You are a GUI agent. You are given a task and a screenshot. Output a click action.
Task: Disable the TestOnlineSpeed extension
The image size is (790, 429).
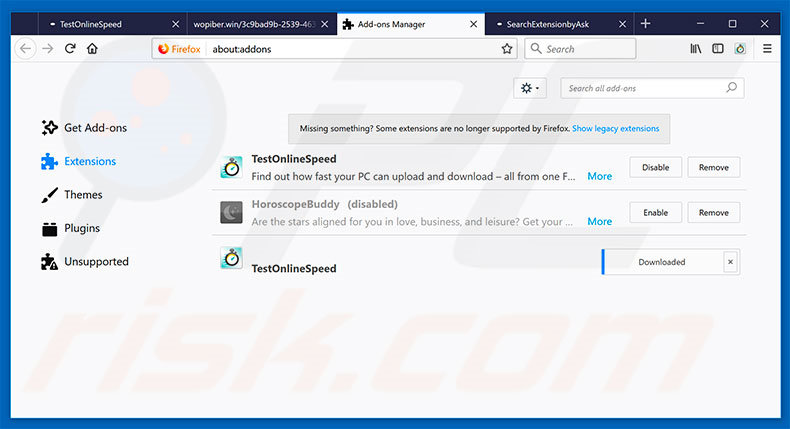click(655, 167)
